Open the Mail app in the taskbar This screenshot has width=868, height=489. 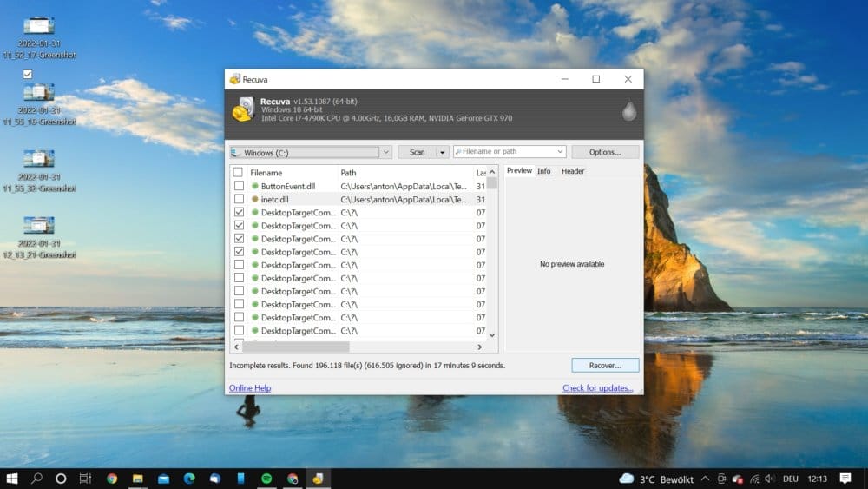coord(163,479)
